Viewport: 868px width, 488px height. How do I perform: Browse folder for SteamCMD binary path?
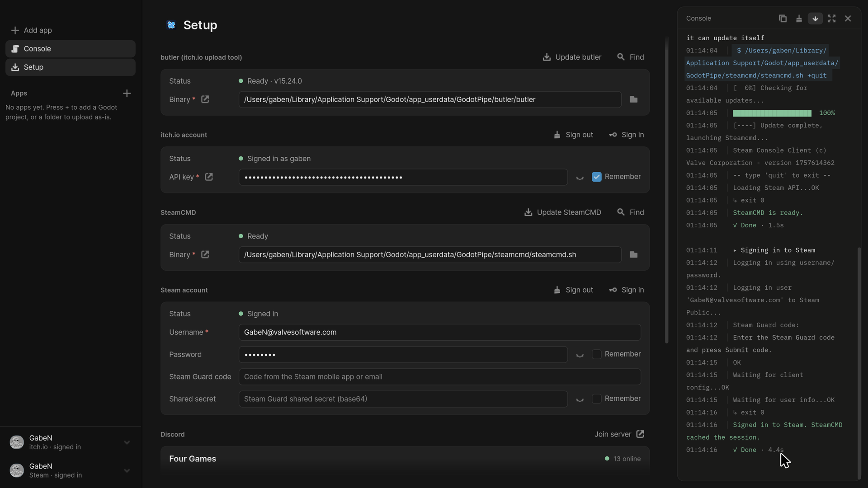point(633,254)
